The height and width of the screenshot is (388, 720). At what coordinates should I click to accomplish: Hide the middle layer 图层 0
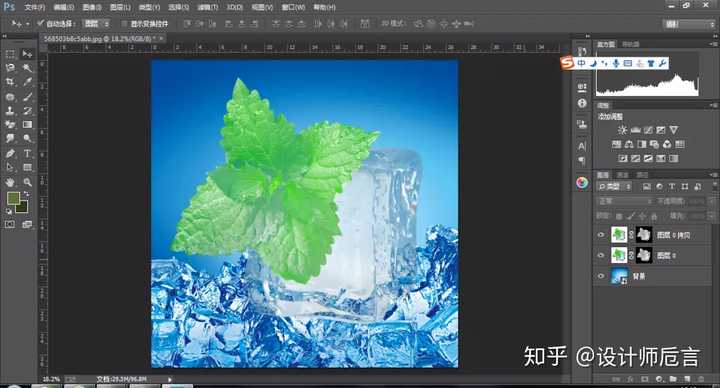(x=601, y=255)
